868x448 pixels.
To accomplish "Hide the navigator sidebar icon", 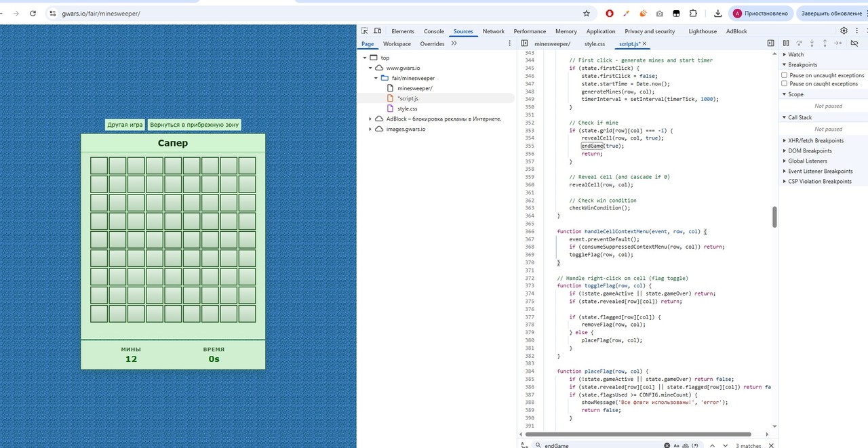I will pyautogui.click(x=524, y=43).
